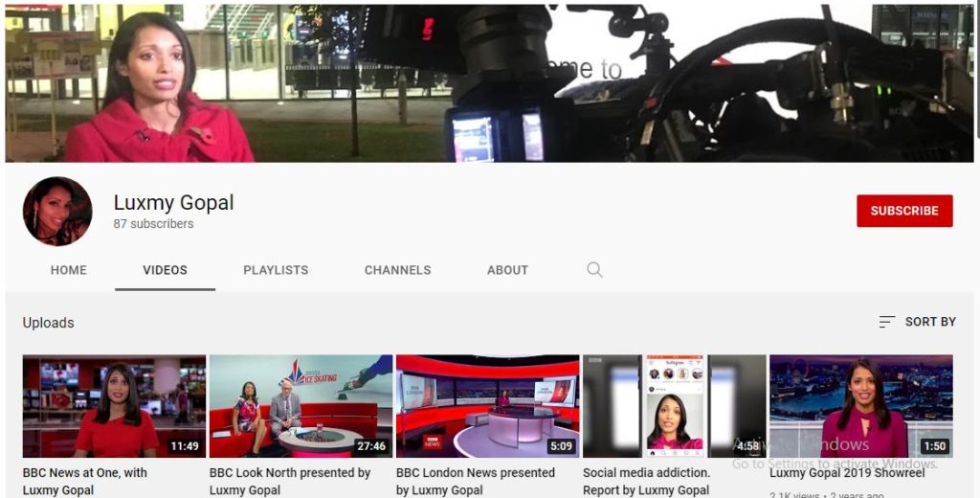
Task: Play Luxmy Gopal 2019 Showreel thumbnail
Action: pos(861,406)
